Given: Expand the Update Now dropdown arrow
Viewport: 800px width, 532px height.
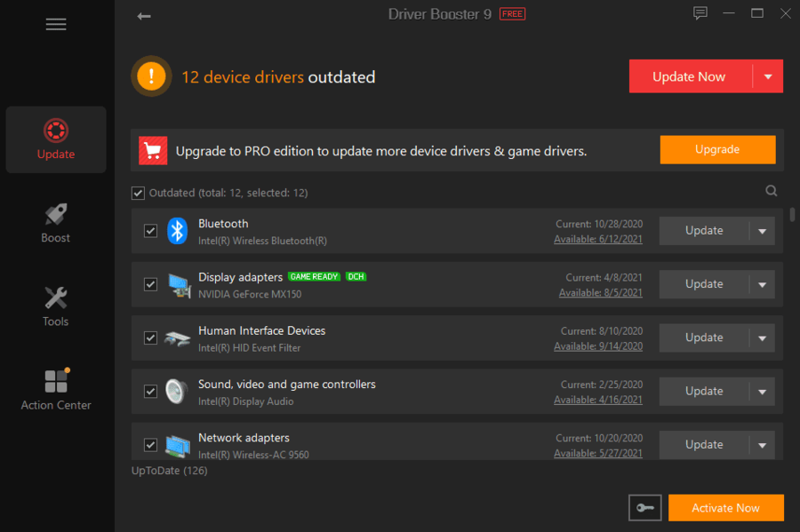Looking at the screenshot, I should pos(768,76).
